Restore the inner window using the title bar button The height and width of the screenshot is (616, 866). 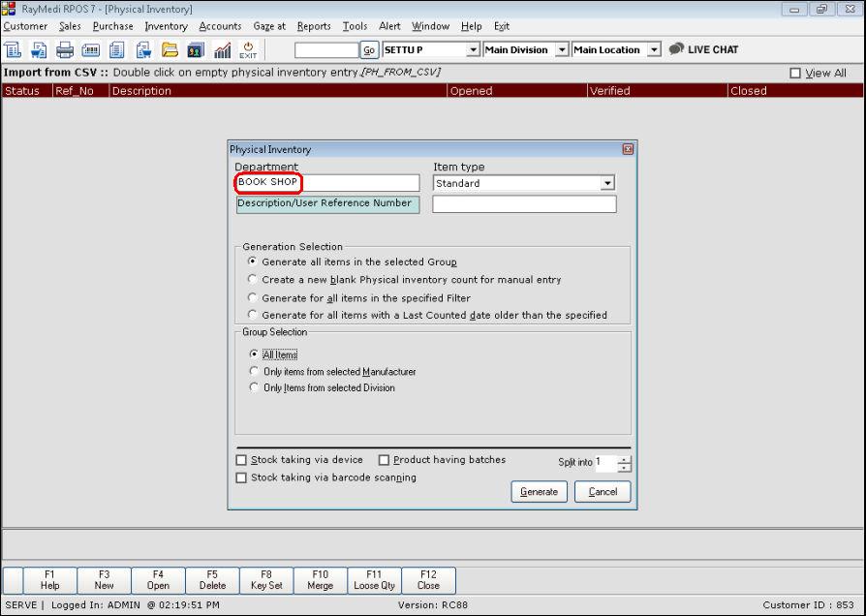coord(821,9)
